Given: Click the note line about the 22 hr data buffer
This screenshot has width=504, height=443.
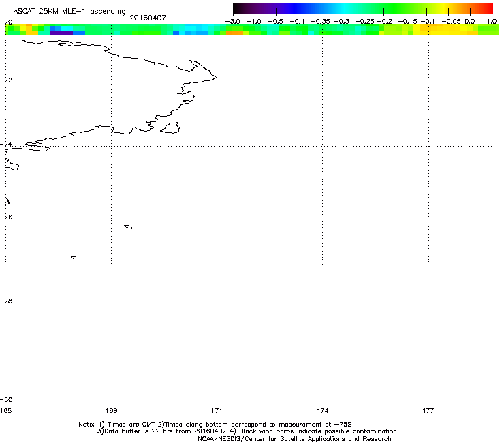Looking at the screenshot, I should point(247,431).
